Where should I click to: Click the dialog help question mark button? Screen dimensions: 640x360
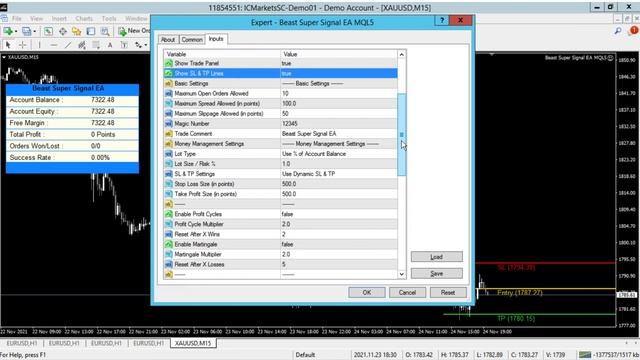pyautogui.click(x=442, y=20)
